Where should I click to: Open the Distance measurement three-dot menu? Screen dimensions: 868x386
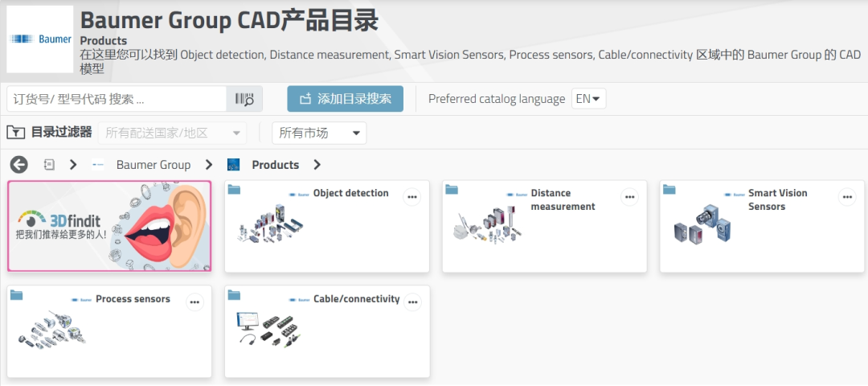628,196
